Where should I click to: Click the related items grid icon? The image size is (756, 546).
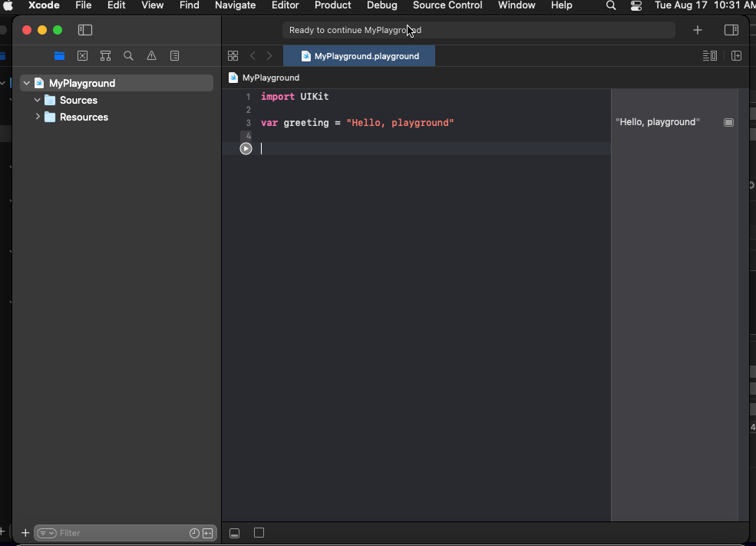click(233, 56)
